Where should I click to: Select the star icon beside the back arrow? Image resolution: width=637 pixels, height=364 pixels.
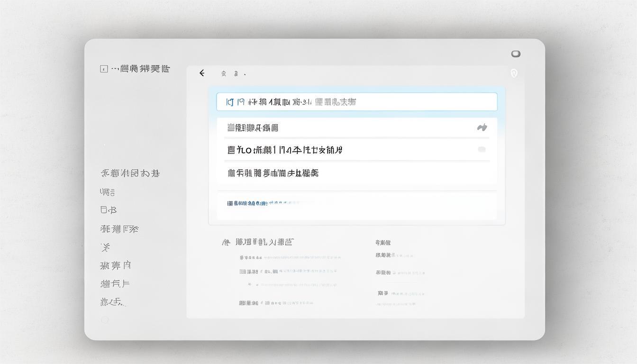pos(223,73)
